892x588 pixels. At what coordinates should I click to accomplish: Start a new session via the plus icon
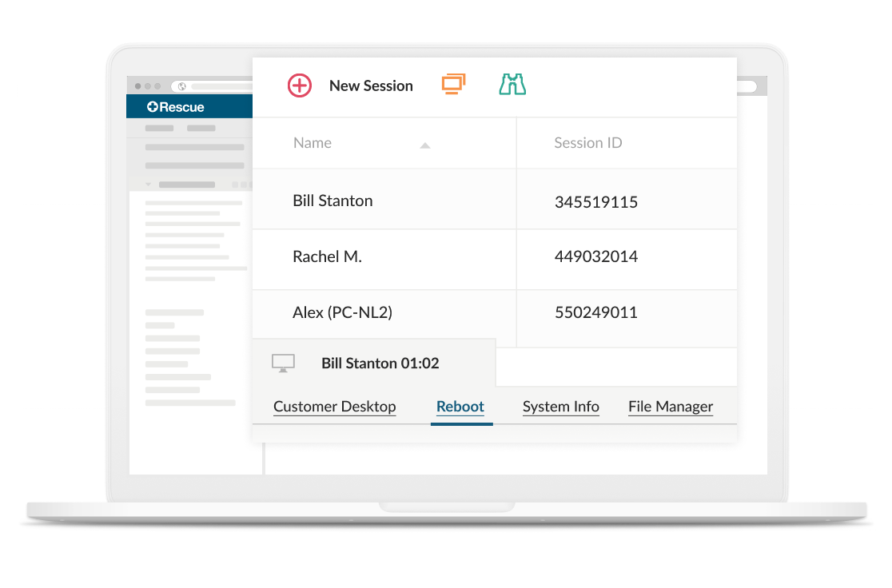pos(299,85)
